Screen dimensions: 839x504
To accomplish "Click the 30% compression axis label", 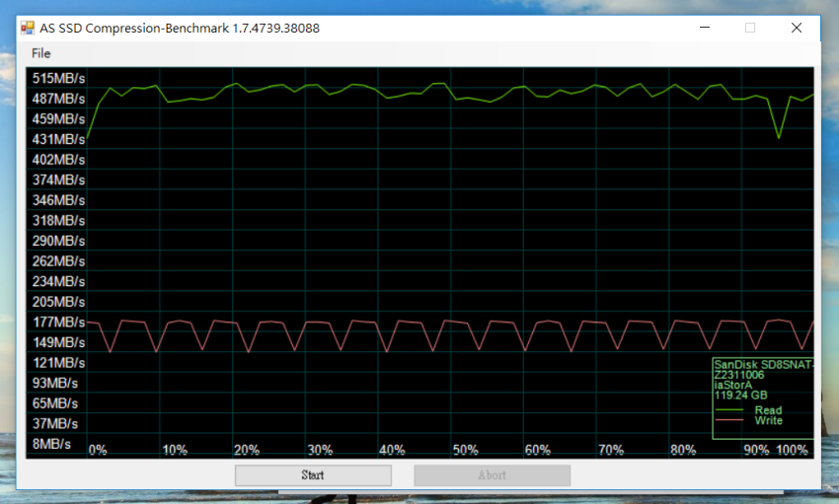I will [x=320, y=450].
